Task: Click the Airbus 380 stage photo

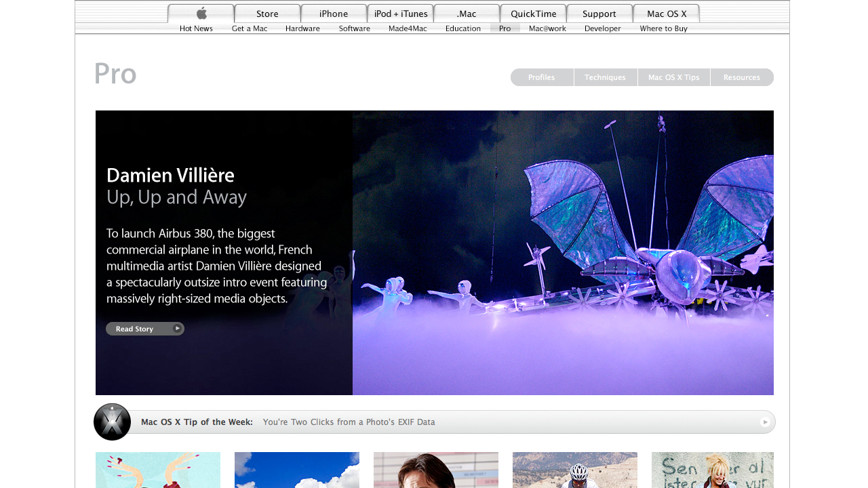Action: [563, 253]
